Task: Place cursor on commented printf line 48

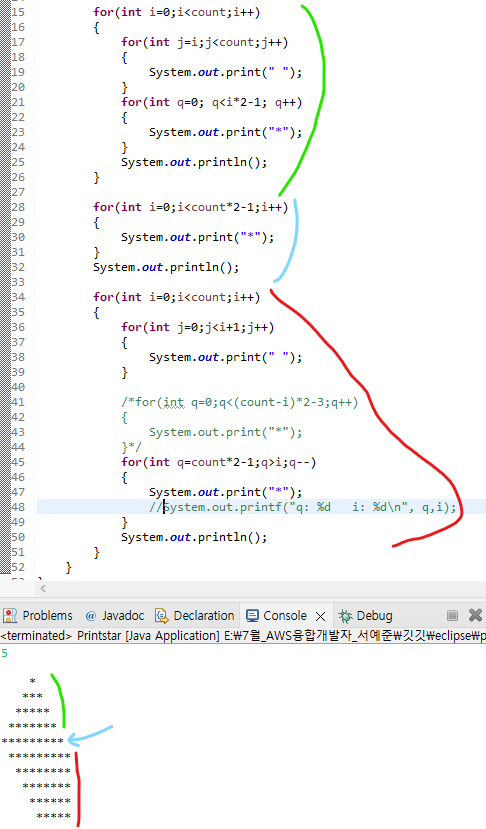Action: pos(302,507)
